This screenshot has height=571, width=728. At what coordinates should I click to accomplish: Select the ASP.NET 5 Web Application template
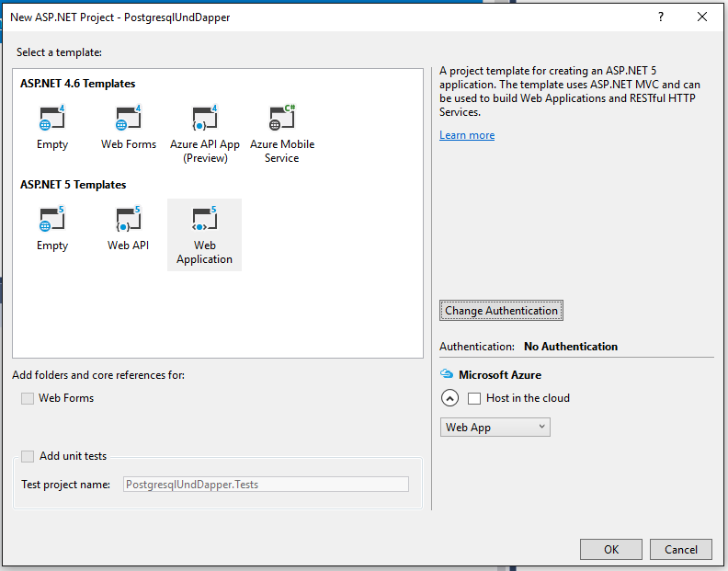[204, 234]
